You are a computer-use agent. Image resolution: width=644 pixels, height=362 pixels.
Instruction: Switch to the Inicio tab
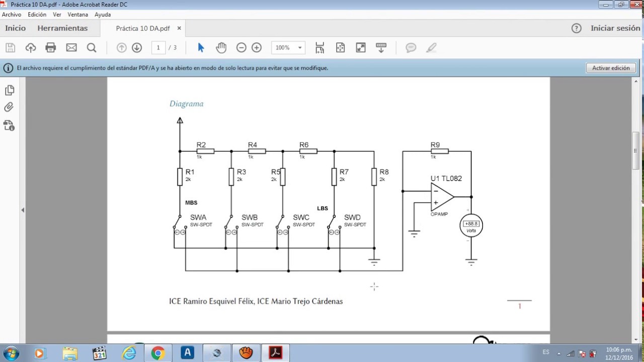point(16,28)
